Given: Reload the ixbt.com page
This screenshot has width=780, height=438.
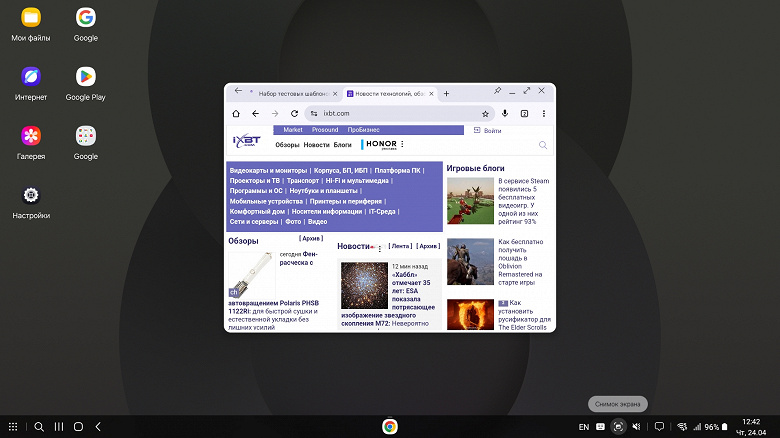Looking at the screenshot, I should coord(294,113).
